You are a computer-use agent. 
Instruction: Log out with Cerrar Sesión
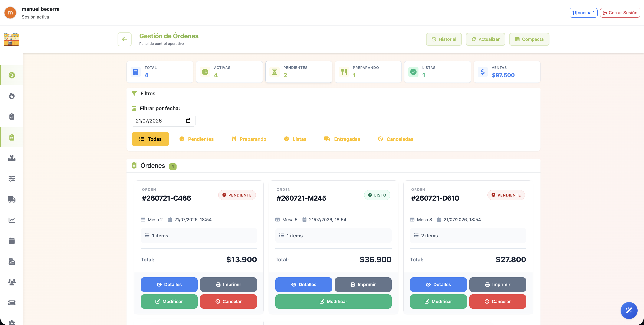(620, 13)
